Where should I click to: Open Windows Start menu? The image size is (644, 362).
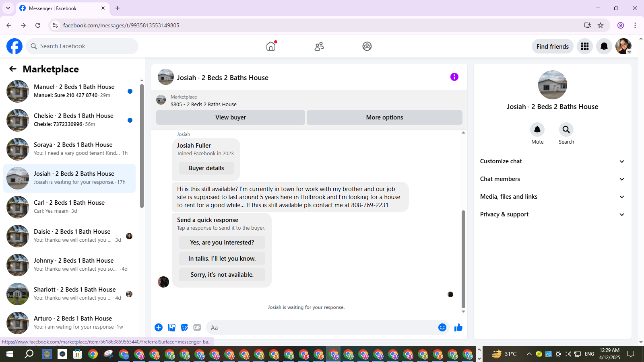tap(10, 354)
